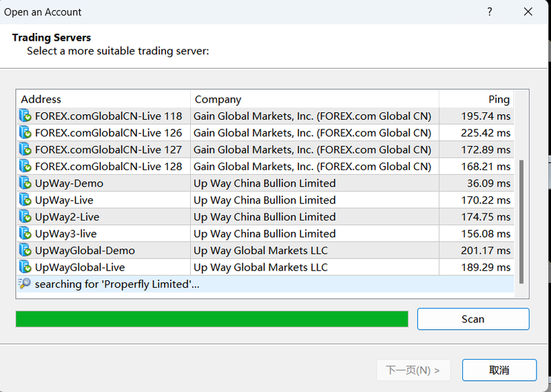Click the 172.89 ms ping value
551x392 pixels.
pos(486,149)
